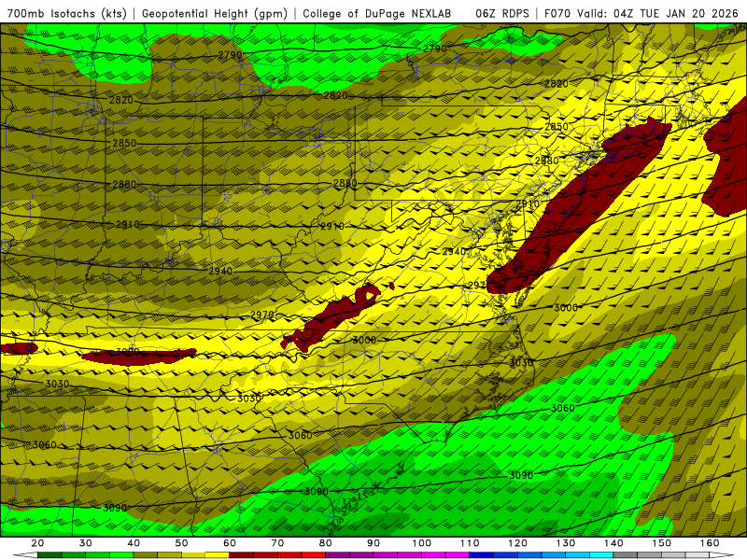Click the '700mb Isotachs (kts)' title text
This screenshot has height=560, width=747.
coord(67,14)
